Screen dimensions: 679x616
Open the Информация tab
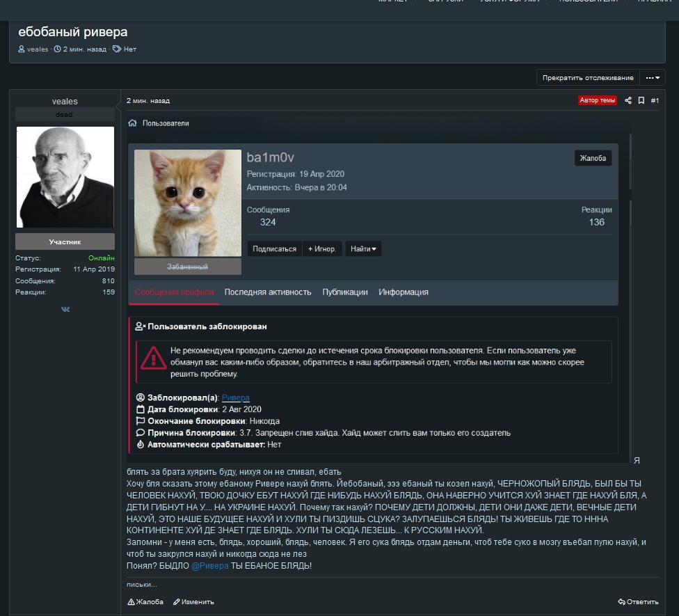coord(404,292)
